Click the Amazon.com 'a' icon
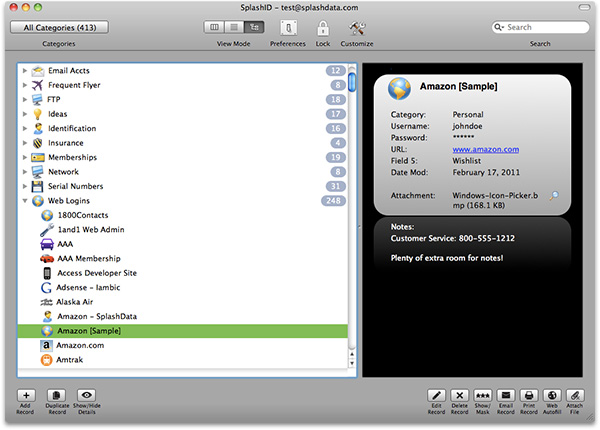This screenshot has height=430, width=600. coord(46,345)
